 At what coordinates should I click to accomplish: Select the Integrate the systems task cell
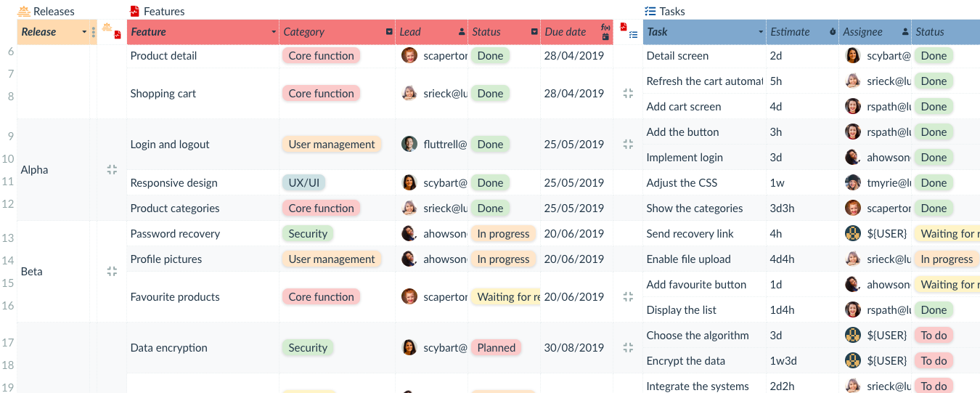(705, 385)
